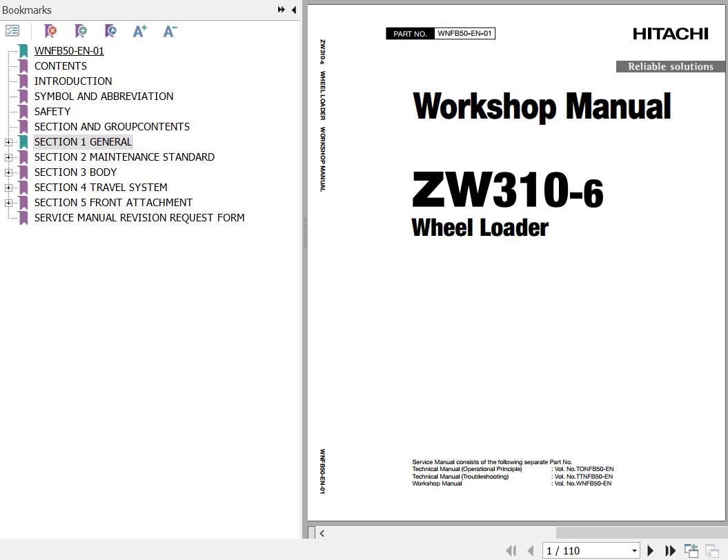This screenshot has width=728, height=560.
Task: Click 'Vol. No.TONFB50-EN' text
Action: [584, 469]
